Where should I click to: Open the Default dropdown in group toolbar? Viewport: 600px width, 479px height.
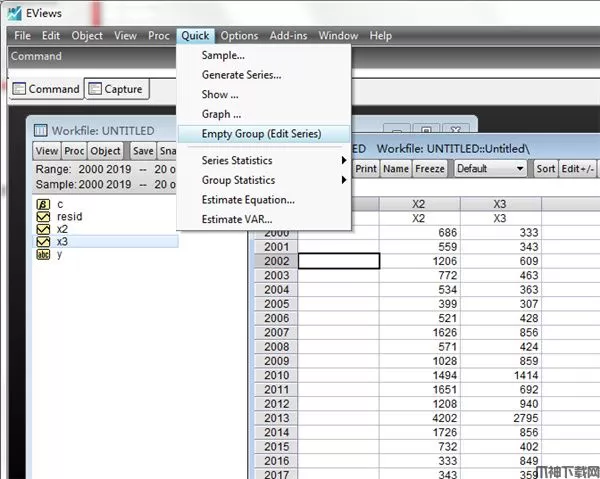point(488,169)
